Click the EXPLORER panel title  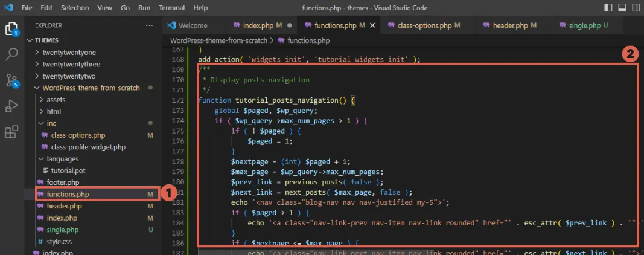48,25
